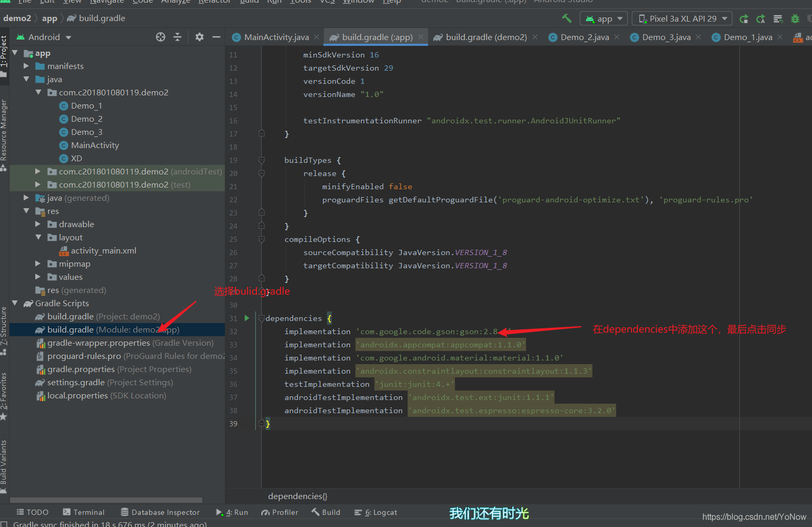Open the Build tool window

click(325, 512)
